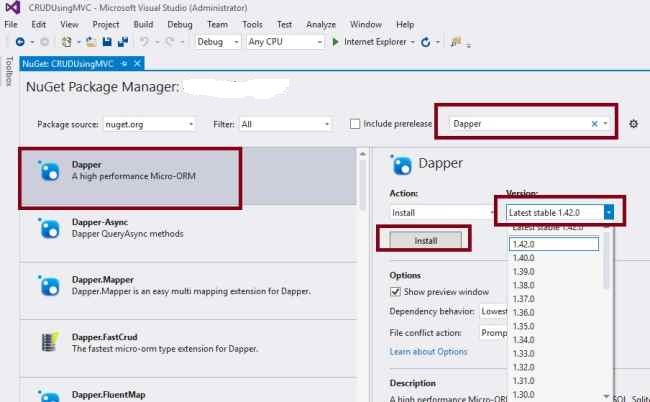Open the Learn about Options link
The image size is (650, 402).
428,352
